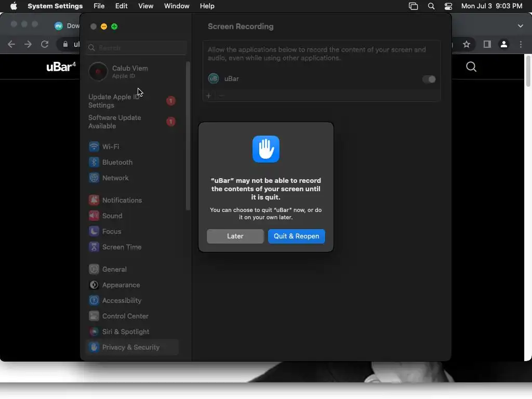
Task: Open Stage Manager icon in menu bar
Action: coord(413,6)
